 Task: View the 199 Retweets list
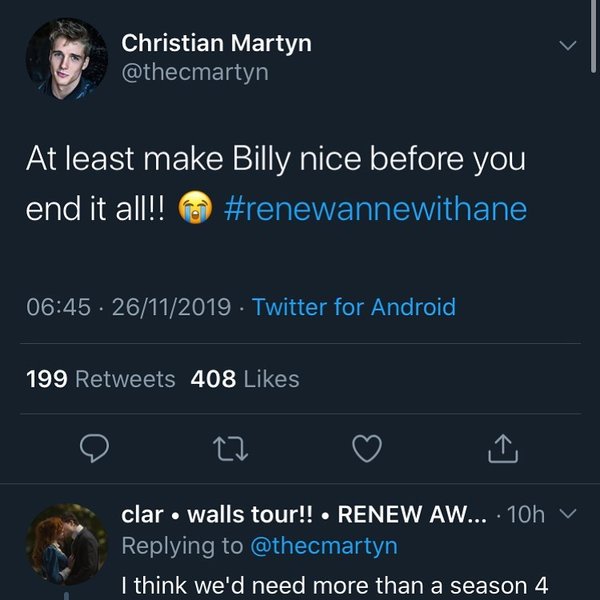tap(101, 379)
